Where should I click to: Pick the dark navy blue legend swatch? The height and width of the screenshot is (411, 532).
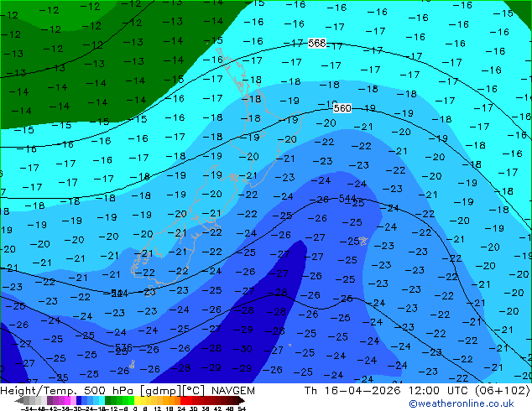point(79,401)
